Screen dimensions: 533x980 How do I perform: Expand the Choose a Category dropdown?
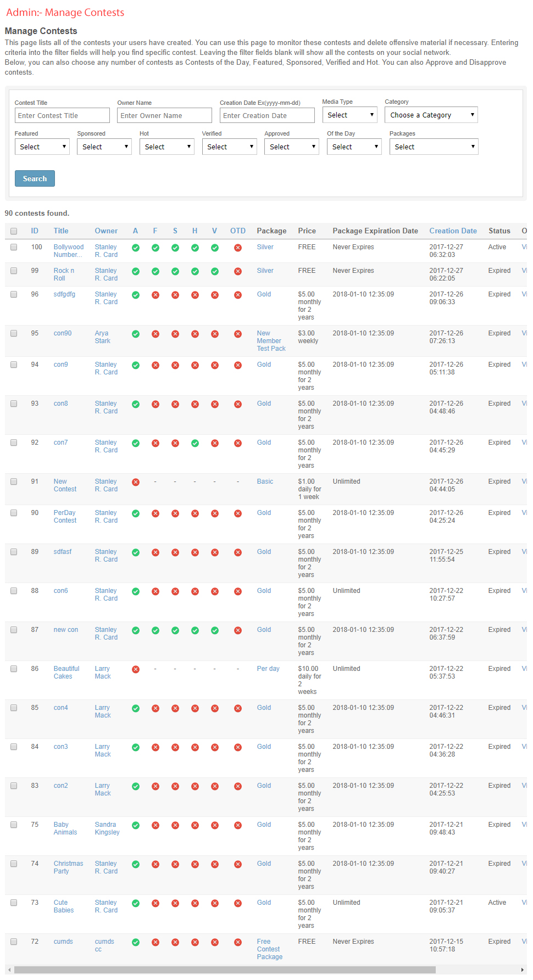click(431, 115)
